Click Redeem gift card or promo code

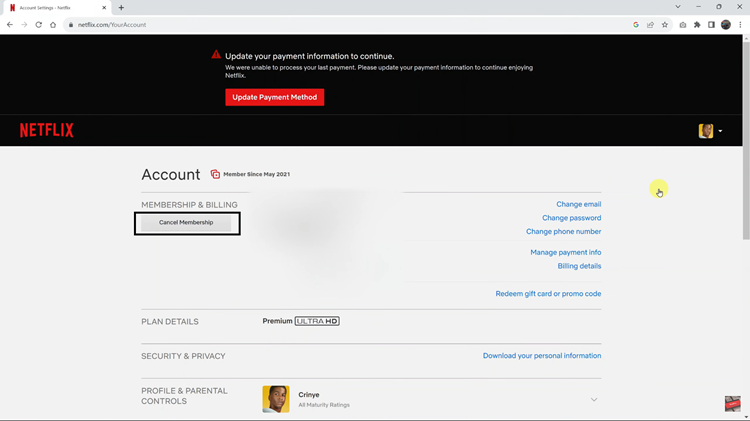(548, 294)
